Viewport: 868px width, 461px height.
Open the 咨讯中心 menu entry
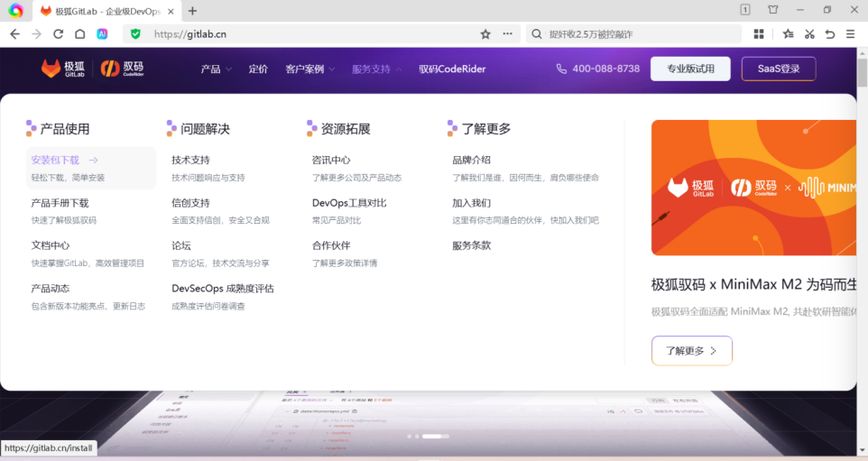[331, 160]
